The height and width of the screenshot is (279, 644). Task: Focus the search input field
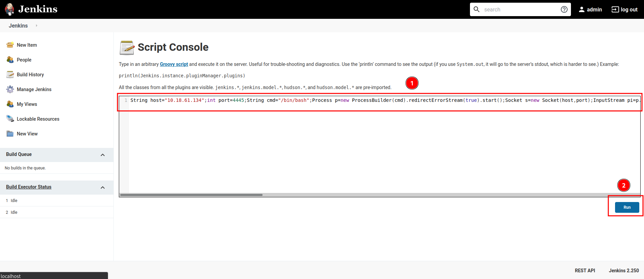point(520,9)
